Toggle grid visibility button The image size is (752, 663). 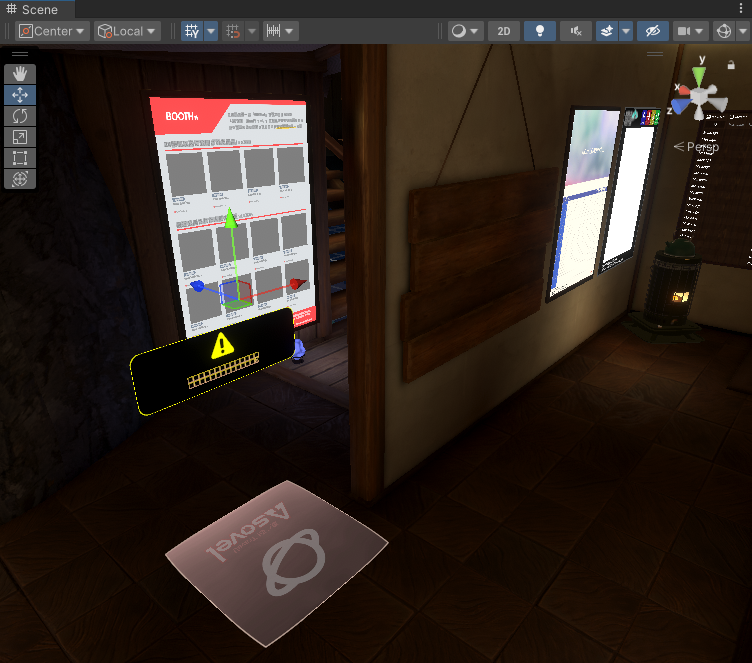click(x=192, y=31)
